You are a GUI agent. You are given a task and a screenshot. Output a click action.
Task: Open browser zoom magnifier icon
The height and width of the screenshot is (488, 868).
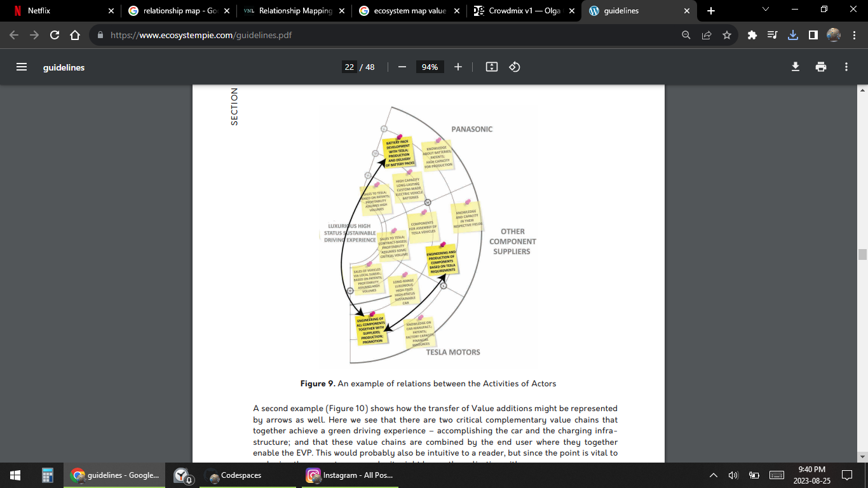click(x=686, y=36)
